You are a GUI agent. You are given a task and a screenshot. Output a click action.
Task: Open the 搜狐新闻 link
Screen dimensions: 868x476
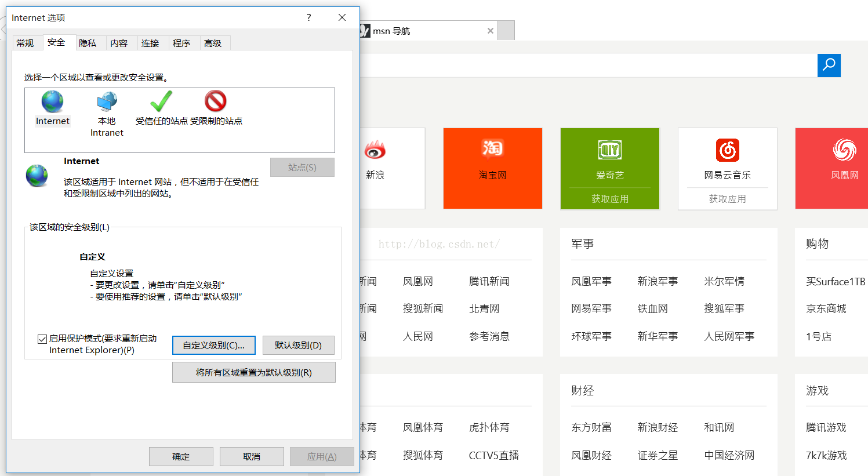pyautogui.click(x=423, y=308)
